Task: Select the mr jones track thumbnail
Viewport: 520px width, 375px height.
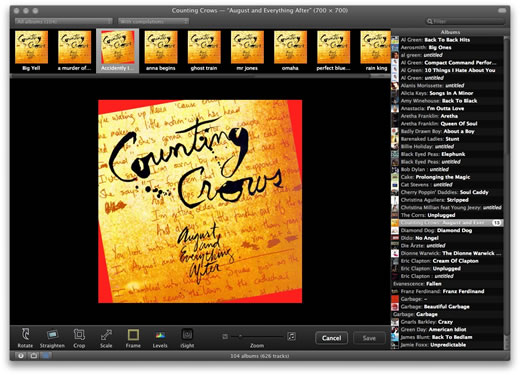Action: point(247,51)
